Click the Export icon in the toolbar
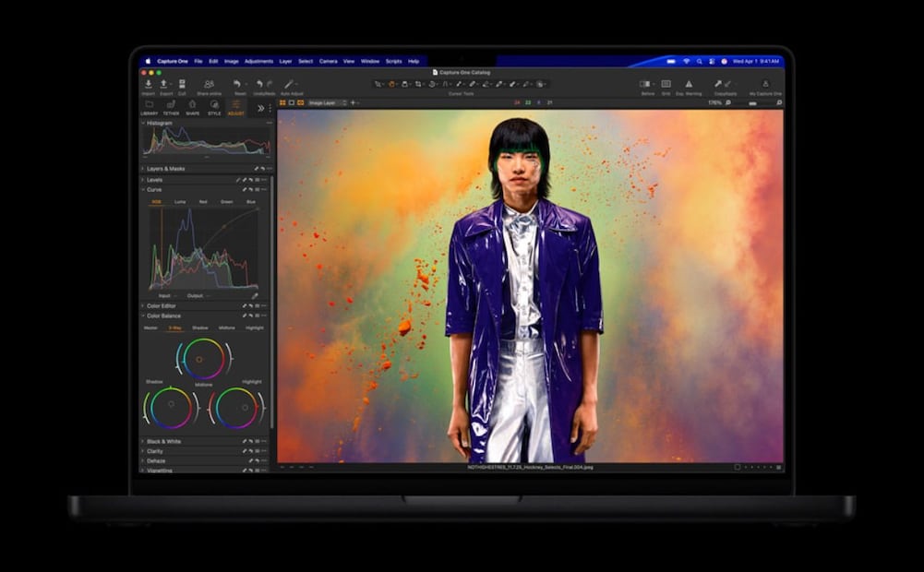924x572 pixels. coord(163,85)
